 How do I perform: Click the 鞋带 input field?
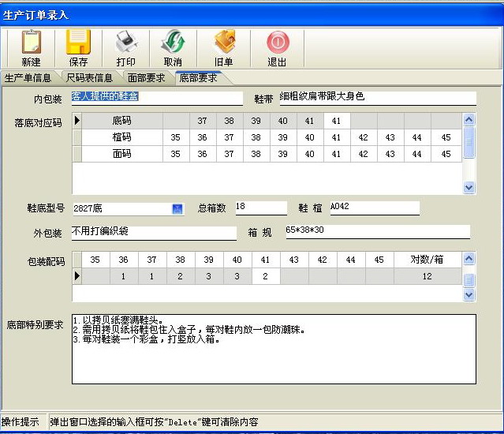[x=378, y=98]
